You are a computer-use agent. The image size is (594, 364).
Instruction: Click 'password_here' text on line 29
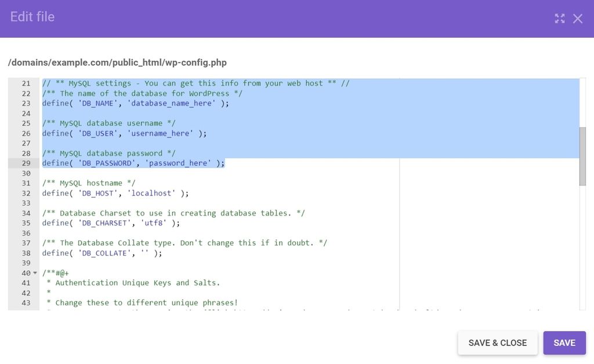click(178, 163)
